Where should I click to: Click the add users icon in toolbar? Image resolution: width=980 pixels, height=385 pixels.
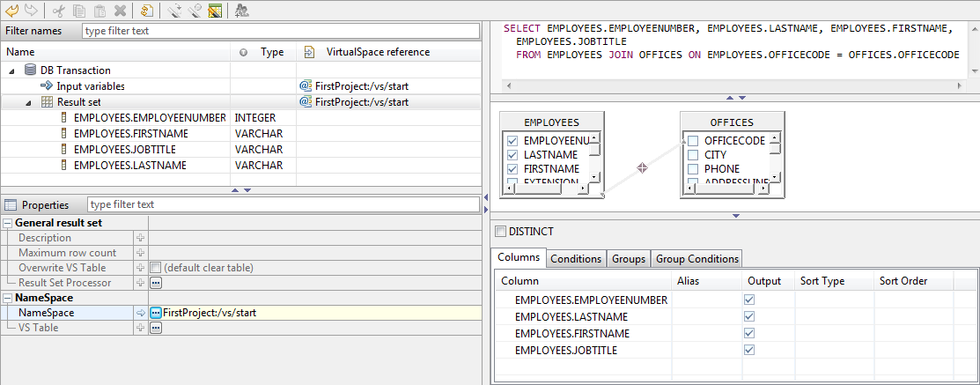tap(242, 11)
